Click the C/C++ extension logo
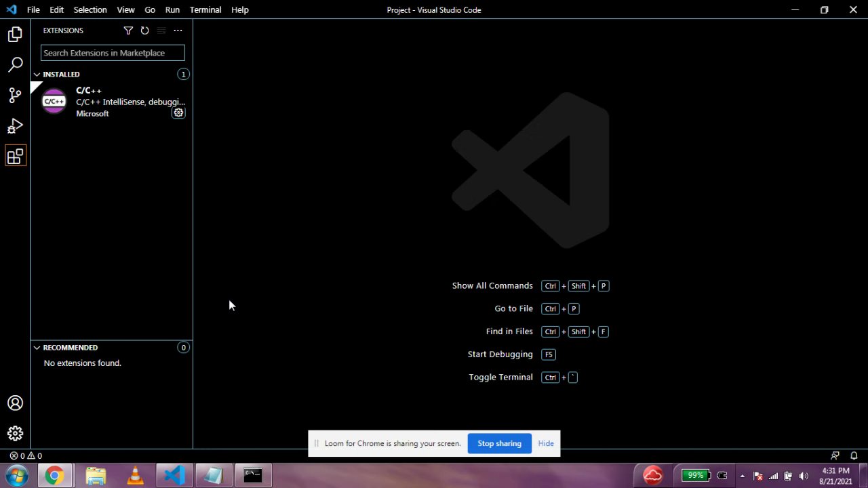The height and width of the screenshot is (488, 868). point(54,102)
